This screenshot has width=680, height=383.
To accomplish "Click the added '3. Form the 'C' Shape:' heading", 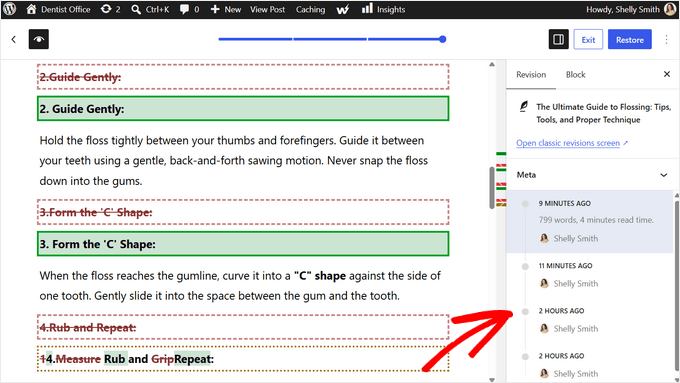I will point(243,244).
